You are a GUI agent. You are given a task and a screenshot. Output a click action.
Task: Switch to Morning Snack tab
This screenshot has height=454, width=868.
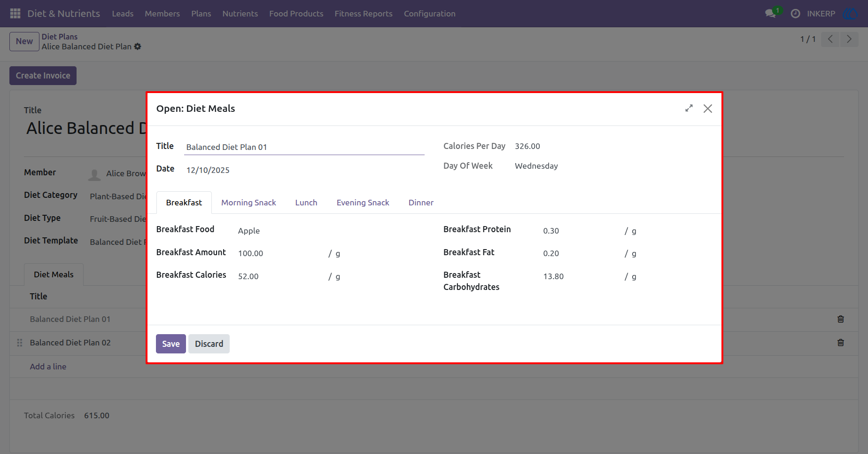[248, 203]
